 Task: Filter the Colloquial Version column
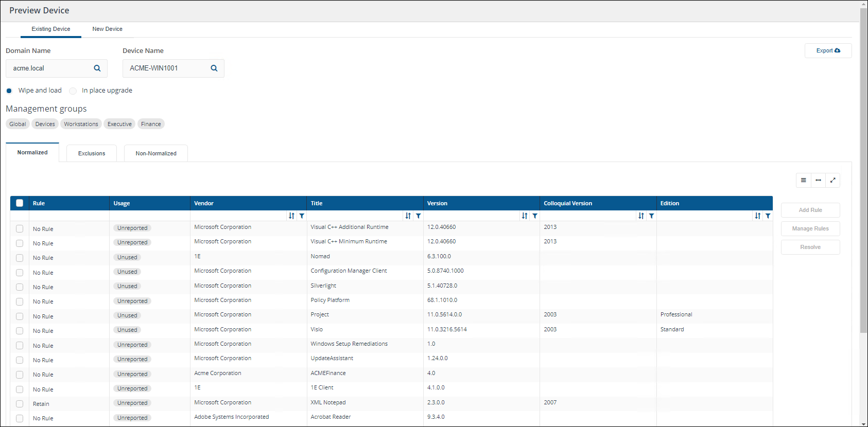(652, 216)
